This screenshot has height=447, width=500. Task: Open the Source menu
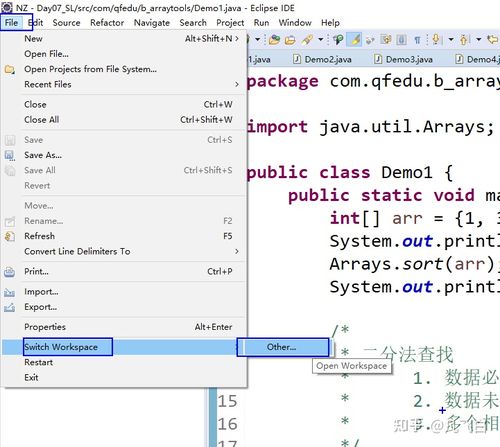pos(66,23)
